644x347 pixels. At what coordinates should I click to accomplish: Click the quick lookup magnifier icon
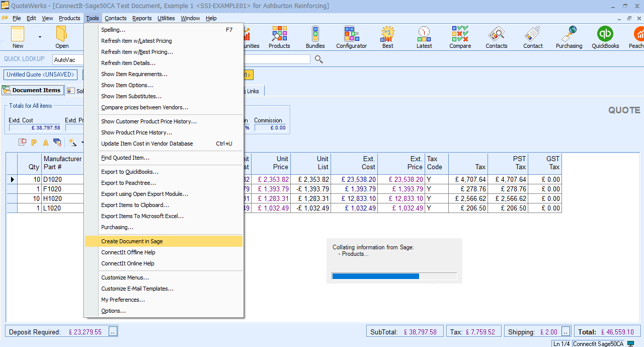318,59
